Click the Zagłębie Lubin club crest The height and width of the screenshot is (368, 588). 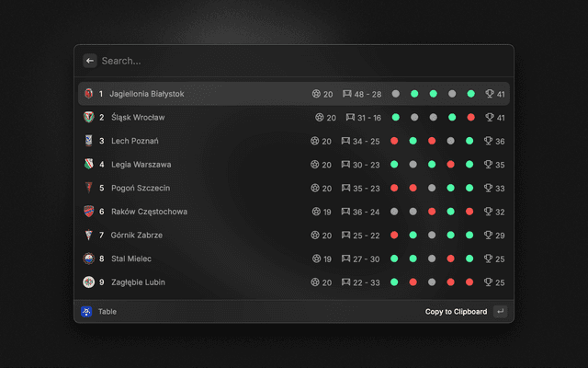(x=88, y=282)
